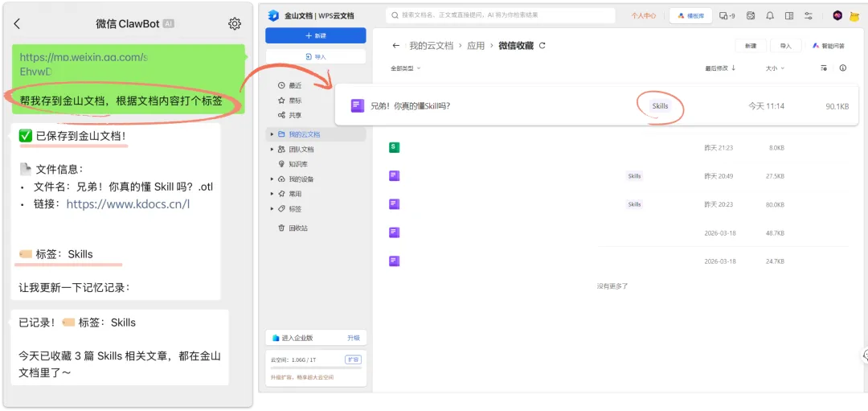
Task: Show folder info panel icon
Action: [x=843, y=68]
